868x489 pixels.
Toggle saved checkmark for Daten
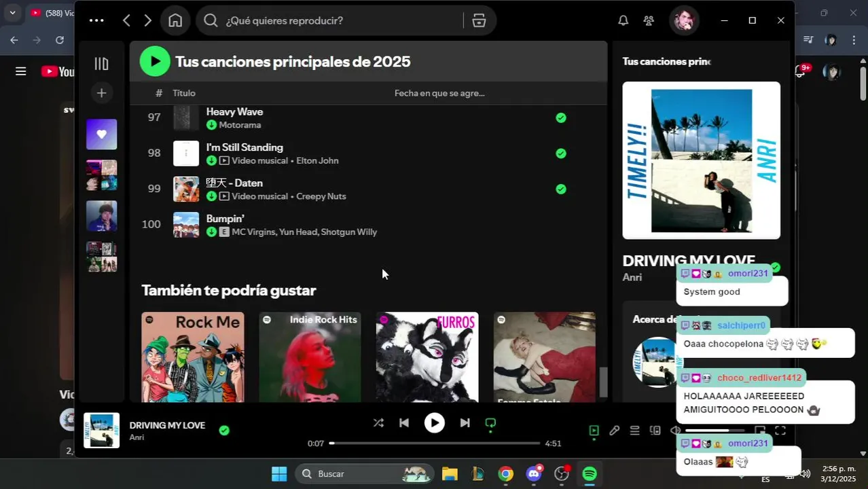pos(561,189)
